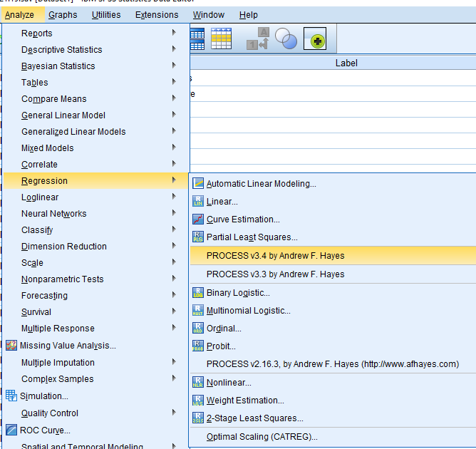Choose PROCESS v3.3 by Andrew F. Hayes

(333, 274)
